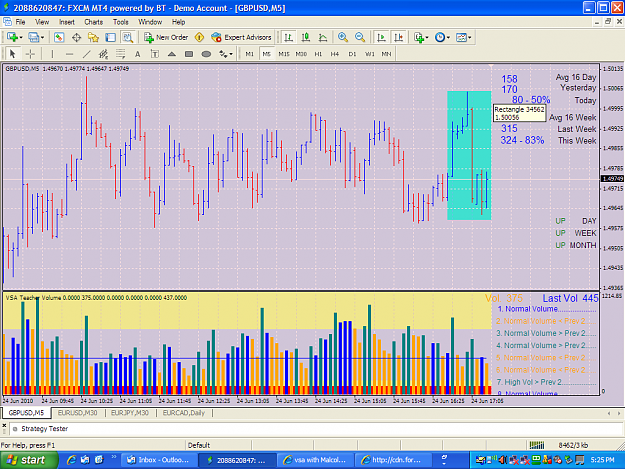This screenshot has height=469, width=625.
Task: Toggle Auto Scroll on the chart
Action: pos(381,37)
